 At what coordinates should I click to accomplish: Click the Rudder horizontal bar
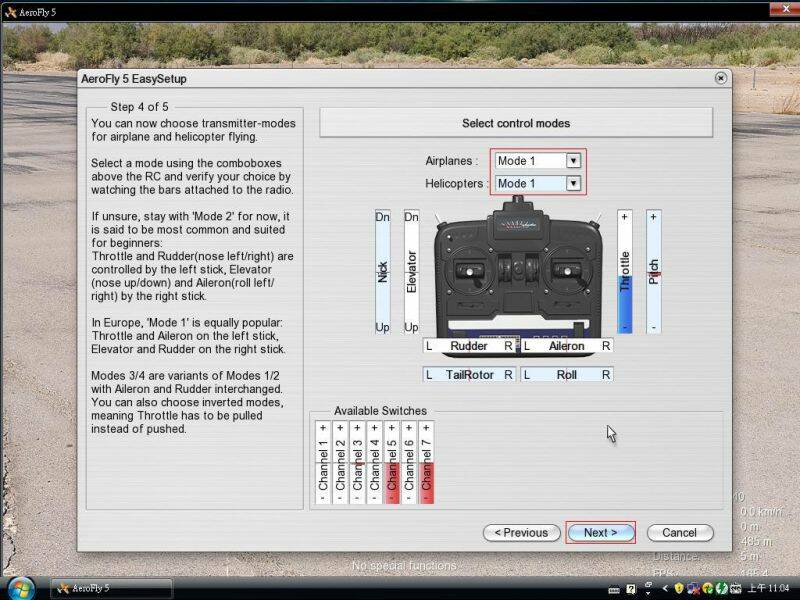click(469, 346)
